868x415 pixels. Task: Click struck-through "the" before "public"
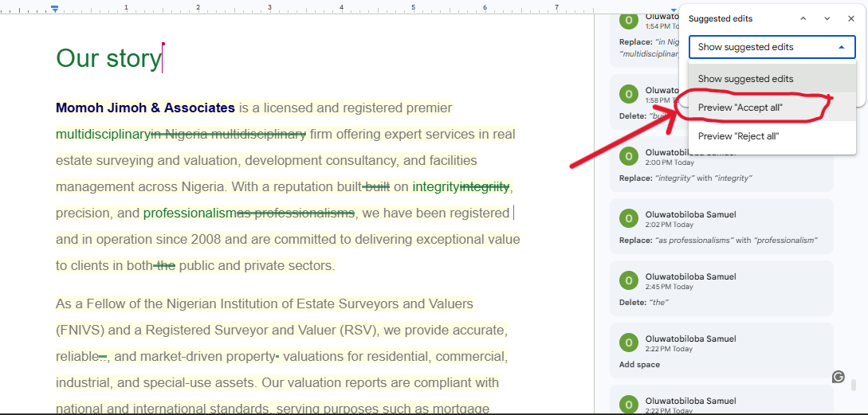pos(164,265)
